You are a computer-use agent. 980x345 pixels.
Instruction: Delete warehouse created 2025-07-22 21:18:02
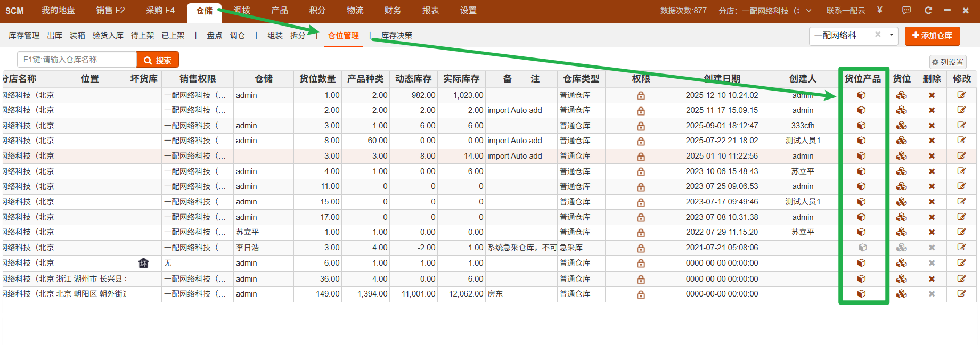[x=932, y=141]
